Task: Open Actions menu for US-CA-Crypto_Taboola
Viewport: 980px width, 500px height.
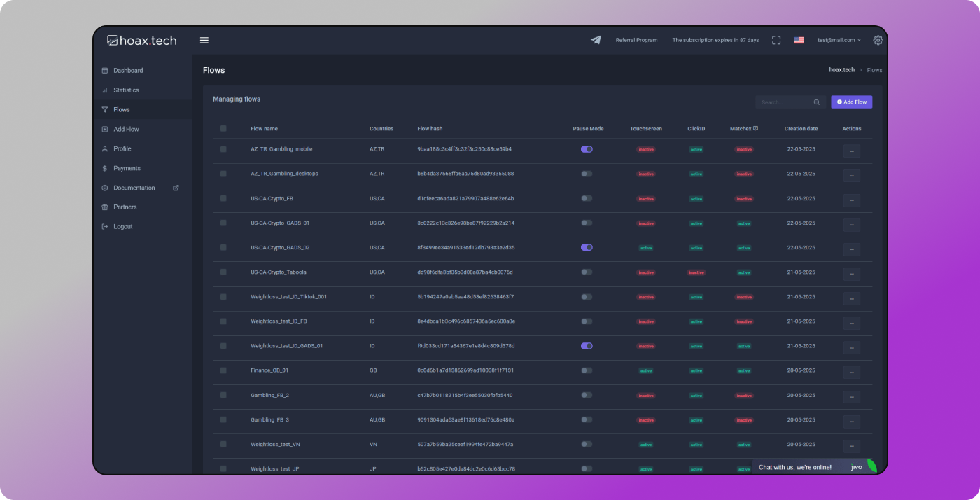Action: (851, 274)
